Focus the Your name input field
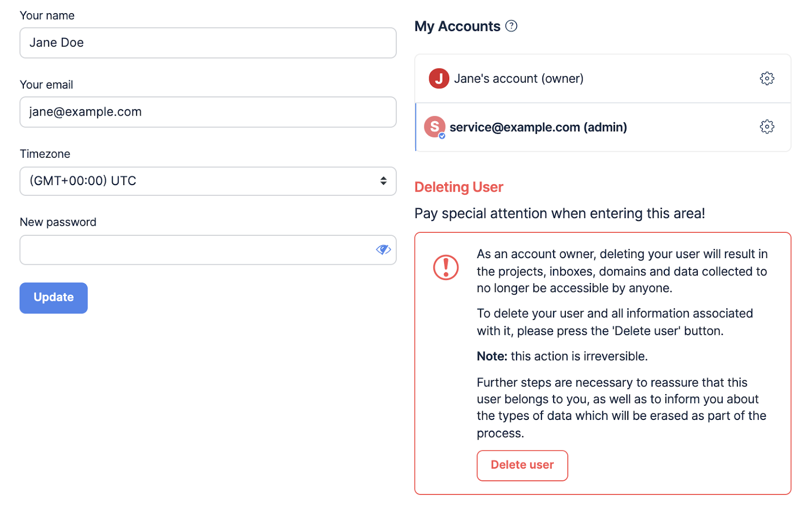Image resolution: width=812 pixels, height=530 pixels. coord(208,43)
